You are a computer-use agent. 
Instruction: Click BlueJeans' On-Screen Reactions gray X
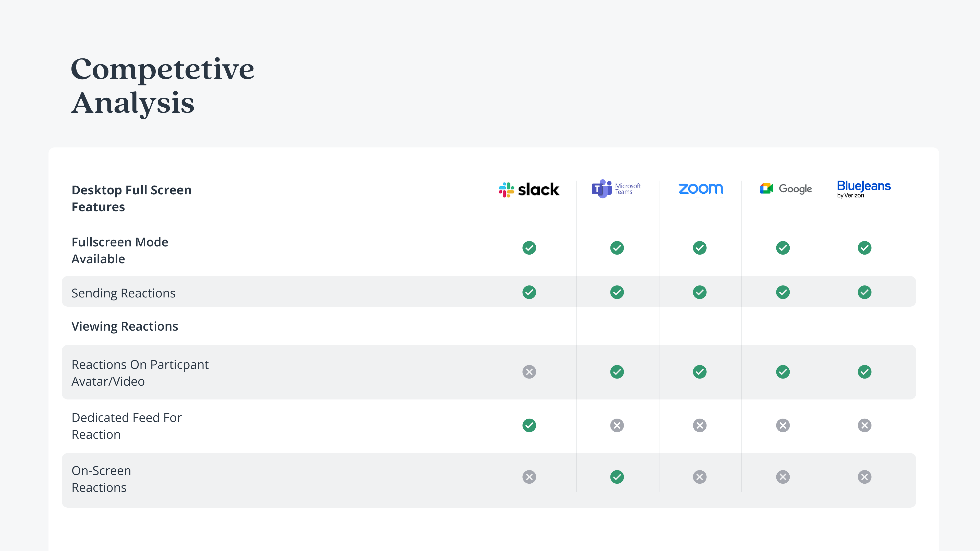(865, 477)
